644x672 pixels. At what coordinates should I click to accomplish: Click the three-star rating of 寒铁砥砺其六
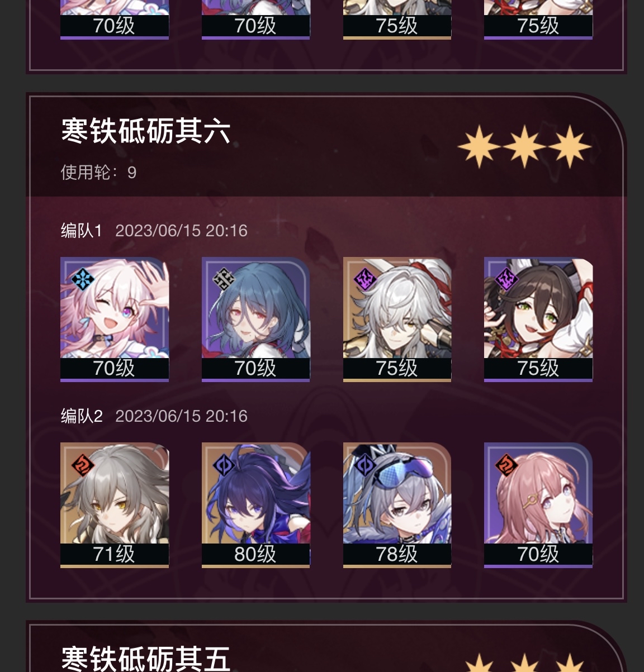click(x=524, y=147)
